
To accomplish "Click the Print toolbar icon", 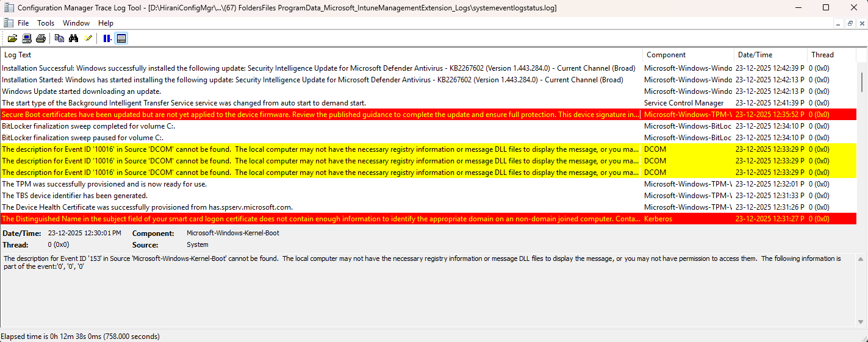I will tap(41, 38).
